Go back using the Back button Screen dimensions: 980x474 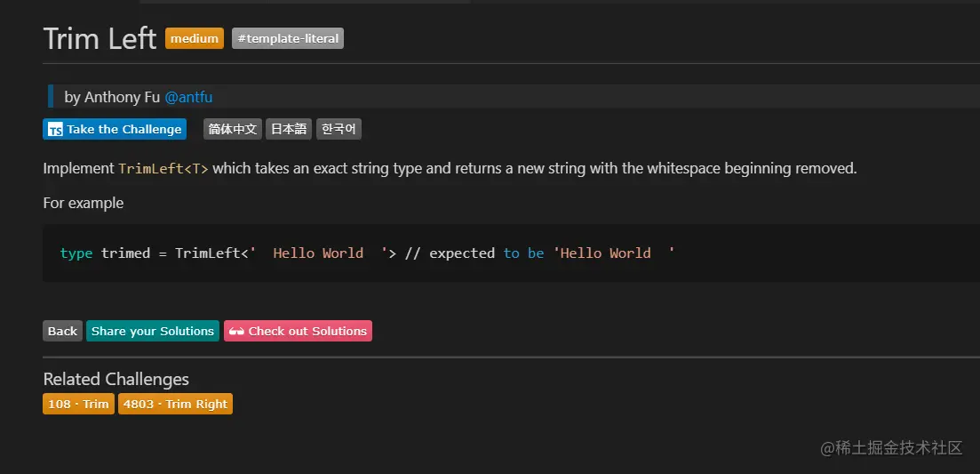coord(62,332)
